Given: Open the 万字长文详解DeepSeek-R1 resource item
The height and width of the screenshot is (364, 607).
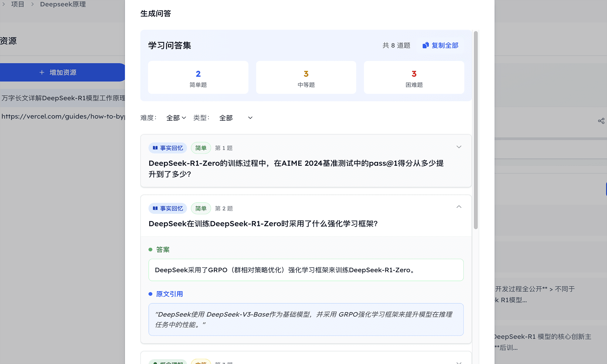Looking at the screenshot, I should coord(63,98).
